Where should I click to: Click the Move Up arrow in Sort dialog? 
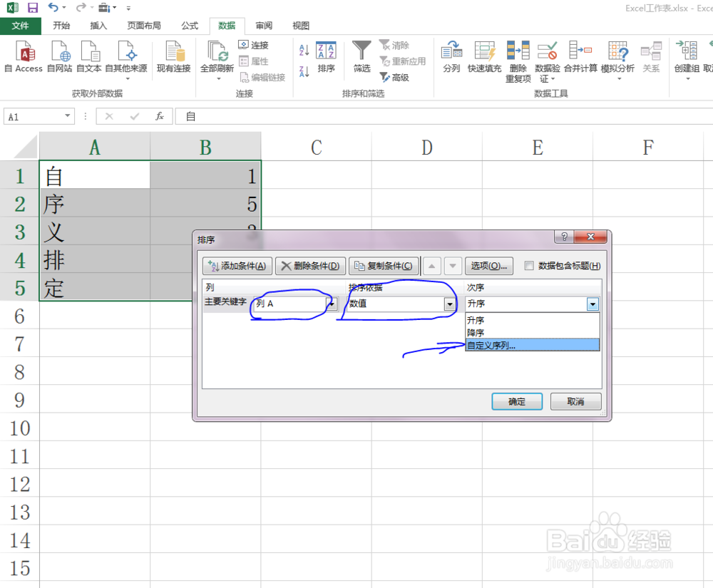(431, 266)
